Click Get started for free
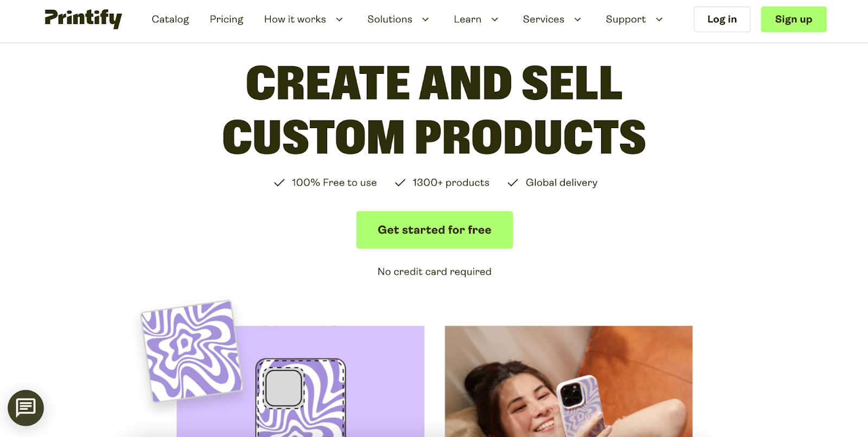Screen dimensions: 868x437 coord(435,230)
